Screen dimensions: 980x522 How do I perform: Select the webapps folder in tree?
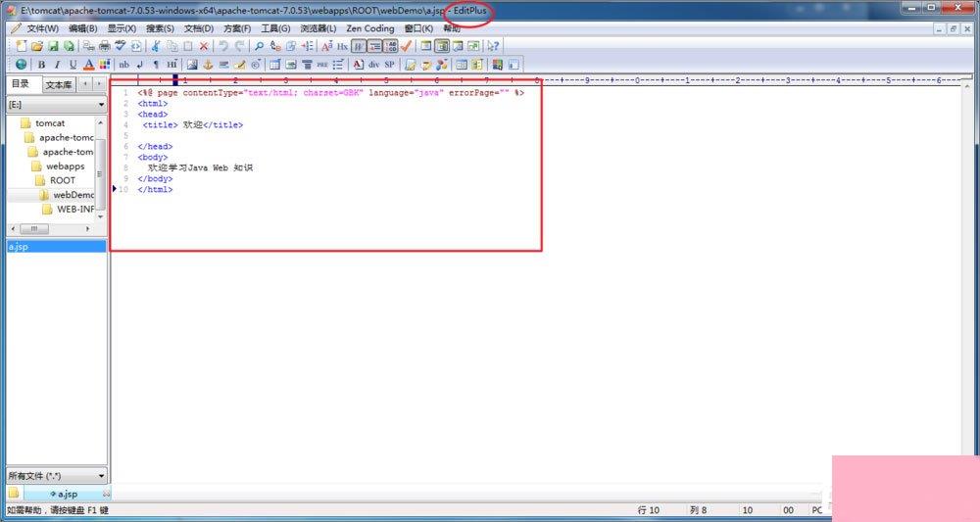[65, 166]
